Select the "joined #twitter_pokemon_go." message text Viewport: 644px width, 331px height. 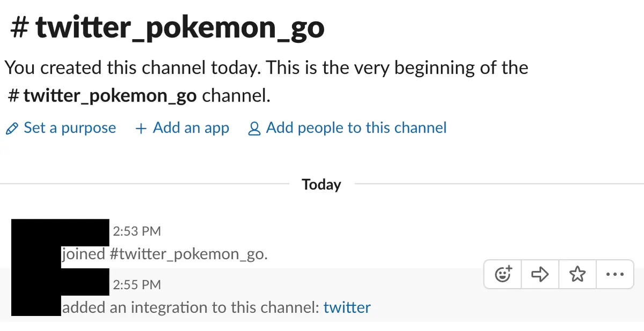164,254
